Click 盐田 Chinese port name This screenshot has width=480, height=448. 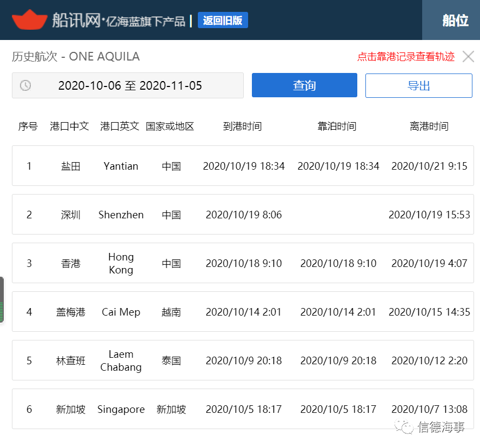pos(71,166)
